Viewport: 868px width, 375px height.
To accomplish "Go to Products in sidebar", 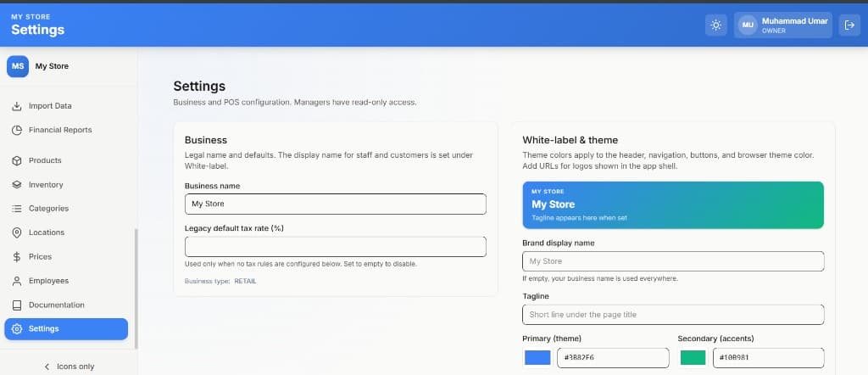I will click(x=66, y=160).
